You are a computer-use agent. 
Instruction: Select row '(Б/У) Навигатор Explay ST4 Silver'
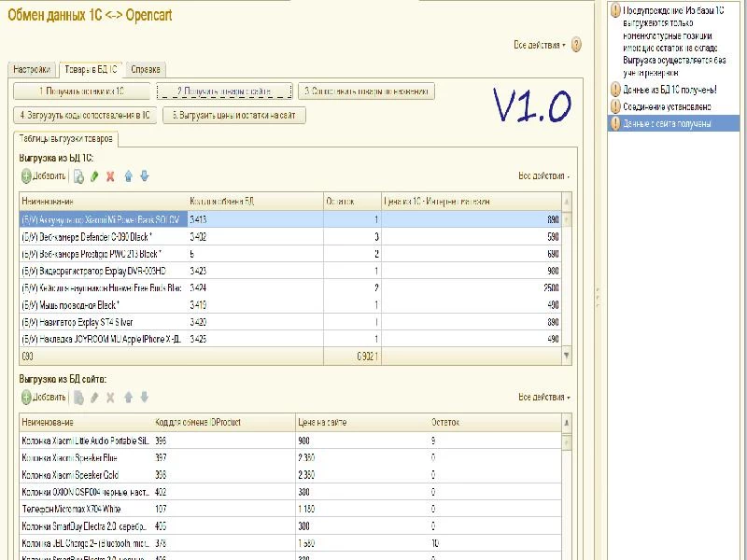click(290, 322)
